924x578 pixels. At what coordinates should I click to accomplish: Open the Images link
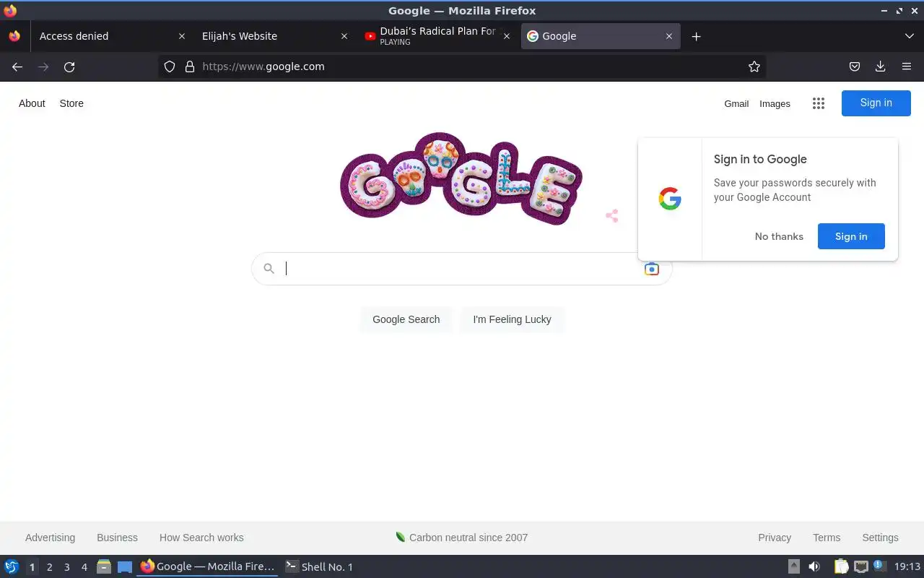pos(775,103)
